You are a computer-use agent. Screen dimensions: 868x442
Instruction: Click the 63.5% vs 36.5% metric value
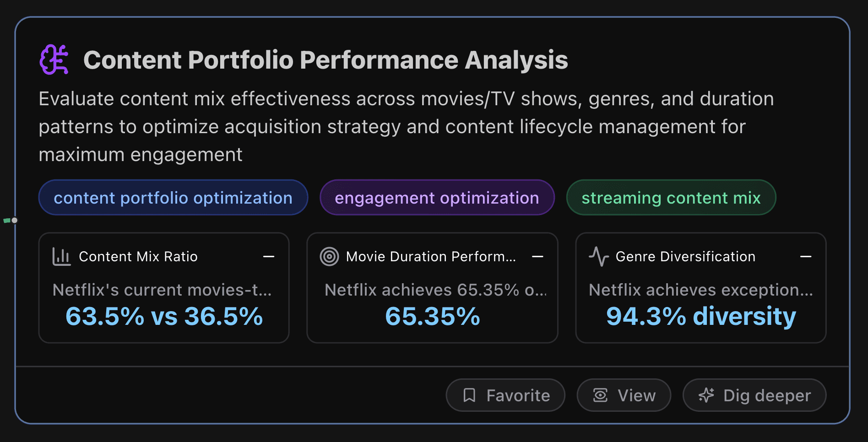pos(164,316)
